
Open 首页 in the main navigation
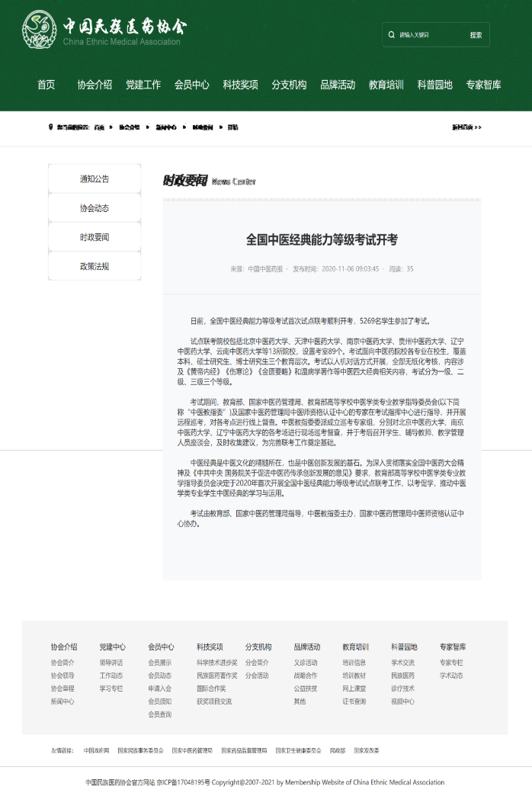coord(46,85)
